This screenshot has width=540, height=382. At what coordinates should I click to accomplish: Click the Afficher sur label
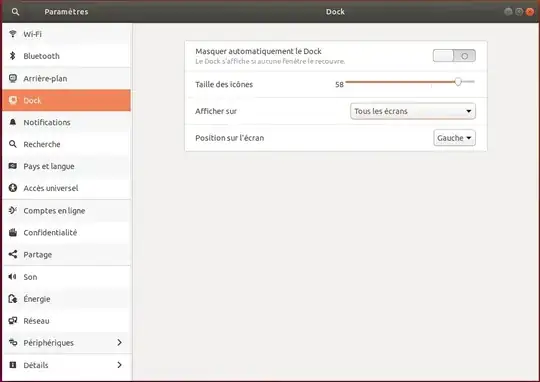216,111
